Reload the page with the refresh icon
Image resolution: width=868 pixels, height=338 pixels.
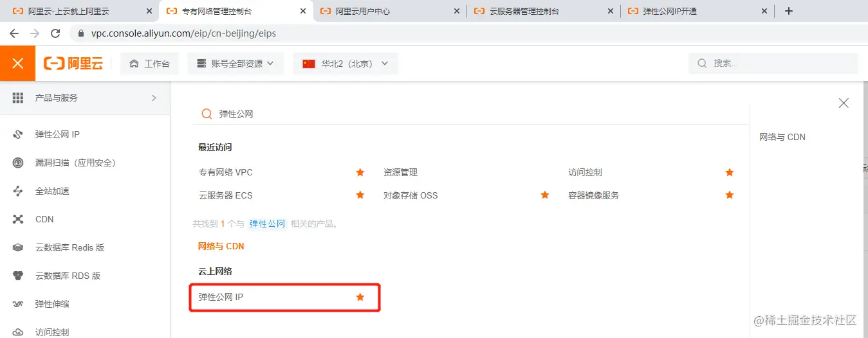coord(55,33)
